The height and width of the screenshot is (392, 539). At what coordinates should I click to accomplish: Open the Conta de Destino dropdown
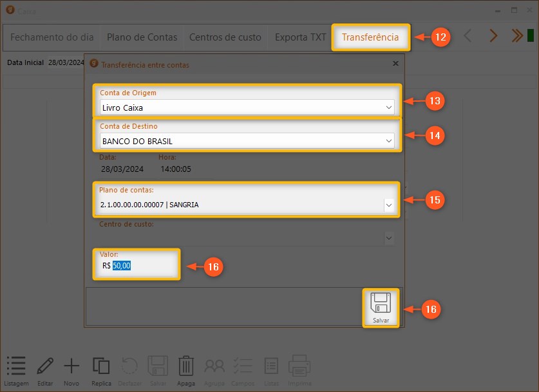(x=388, y=140)
